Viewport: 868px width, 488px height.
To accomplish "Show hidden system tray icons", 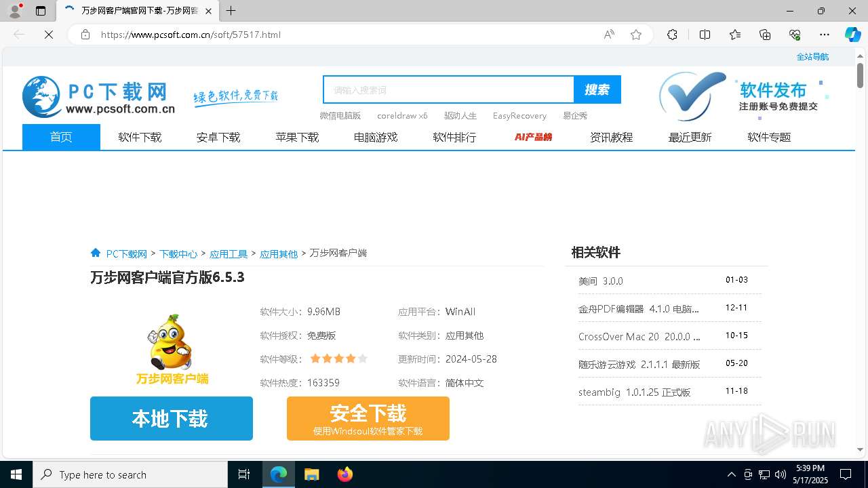I will 731,474.
